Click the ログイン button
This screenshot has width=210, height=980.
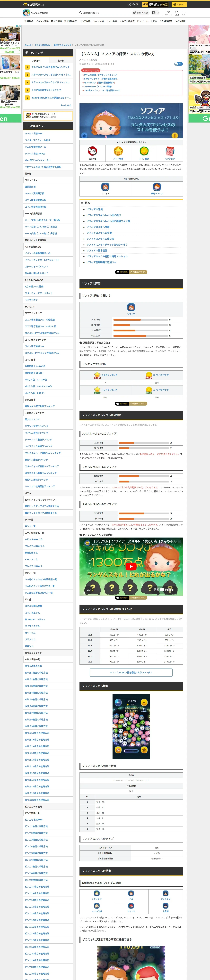pyautogui.click(x=179, y=5)
